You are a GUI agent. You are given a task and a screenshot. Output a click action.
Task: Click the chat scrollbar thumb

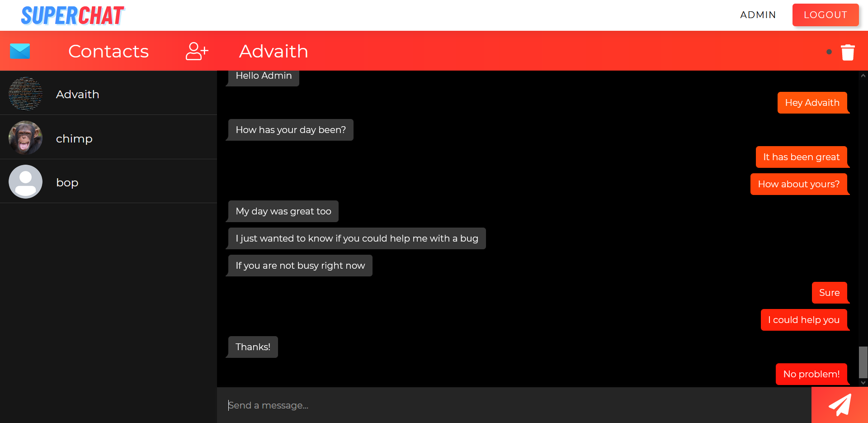(863, 362)
